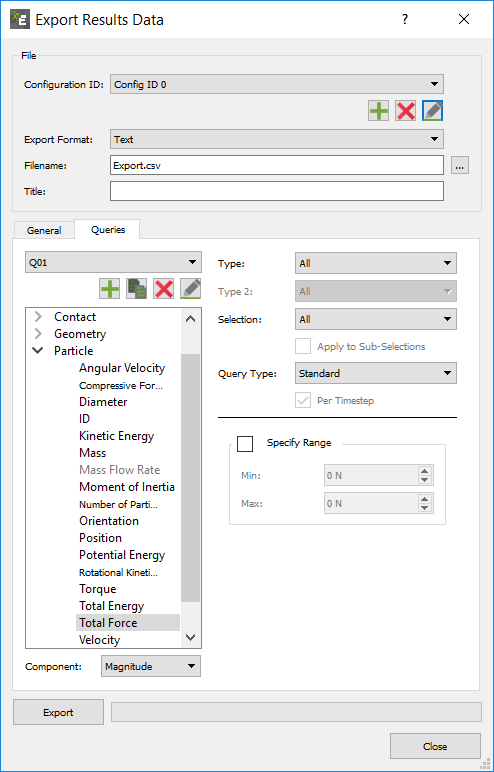Expand the Contact tree node
This screenshot has height=772, width=494.
38,317
